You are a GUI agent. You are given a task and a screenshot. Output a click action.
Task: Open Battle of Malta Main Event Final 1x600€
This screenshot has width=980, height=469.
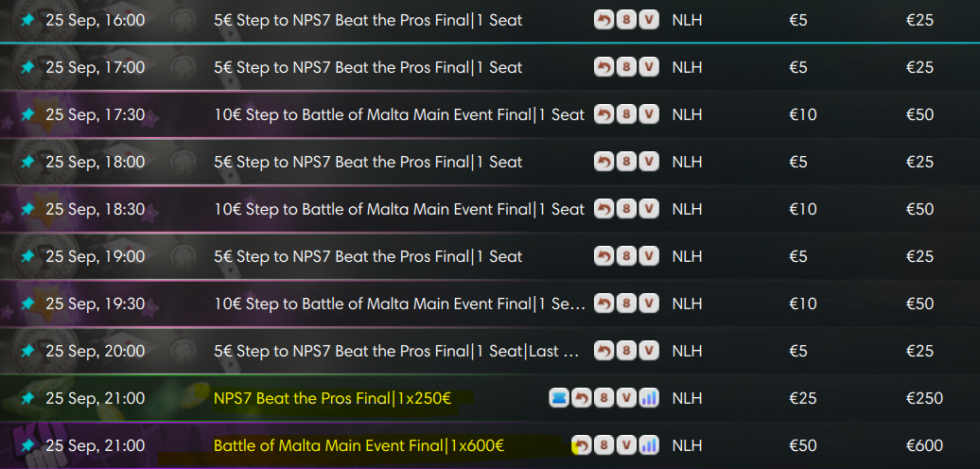[x=359, y=445]
